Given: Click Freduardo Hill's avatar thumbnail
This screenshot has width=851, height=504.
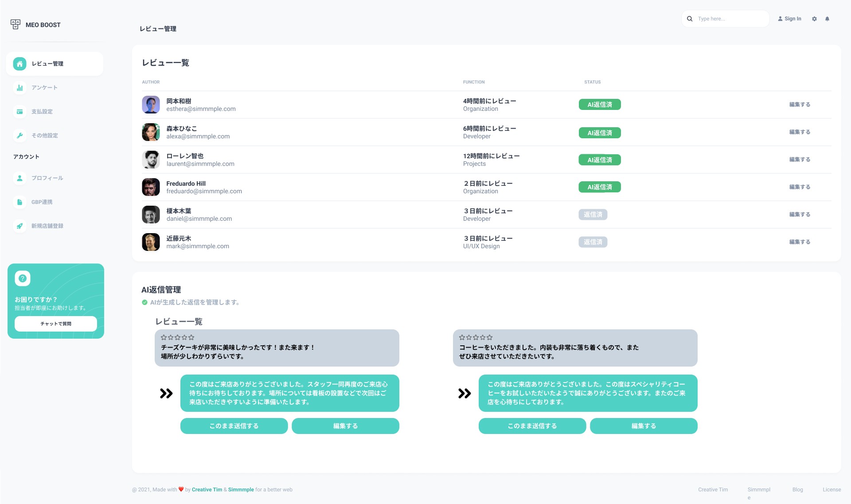Looking at the screenshot, I should (151, 187).
